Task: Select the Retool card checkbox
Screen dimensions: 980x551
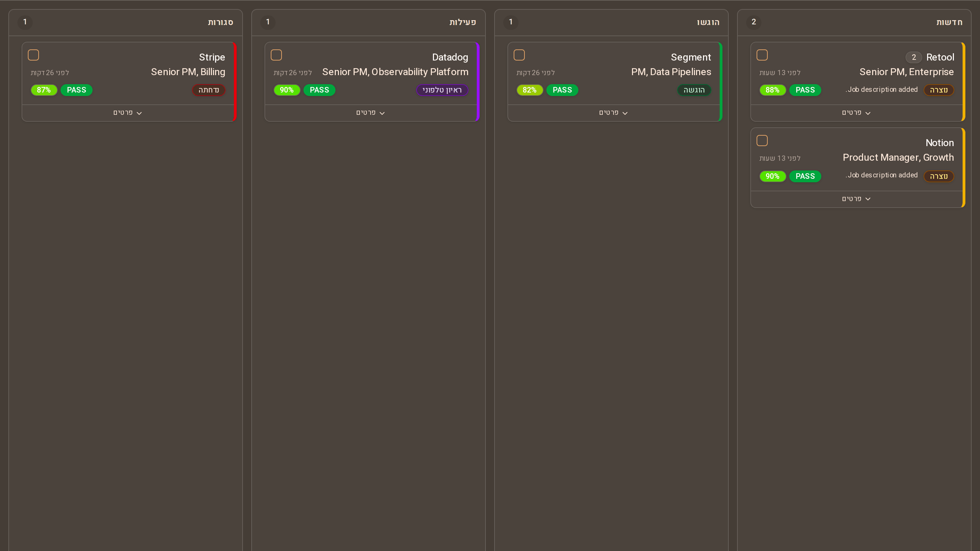Action: click(762, 55)
